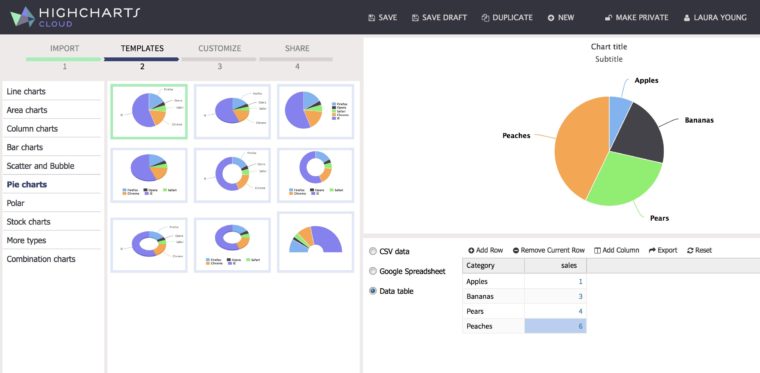The width and height of the screenshot is (760, 373).
Task: Click the Bananas category cell
Action: 493,296
